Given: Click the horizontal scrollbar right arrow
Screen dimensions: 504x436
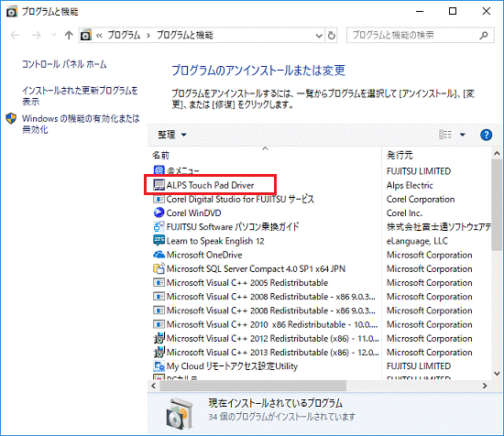Looking at the screenshot, I should (485, 386).
